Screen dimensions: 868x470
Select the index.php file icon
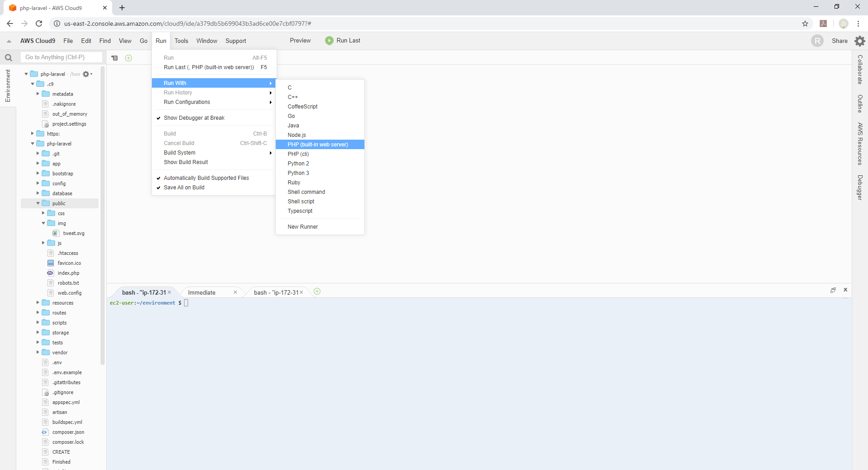[51, 273]
